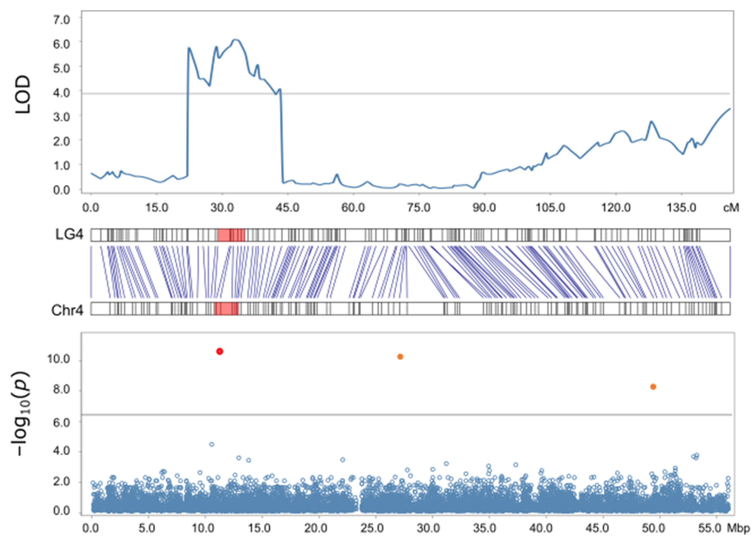Click the 135.0 tick on cM axis
The height and width of the screenshot is (544, 756).
(681, 208)
